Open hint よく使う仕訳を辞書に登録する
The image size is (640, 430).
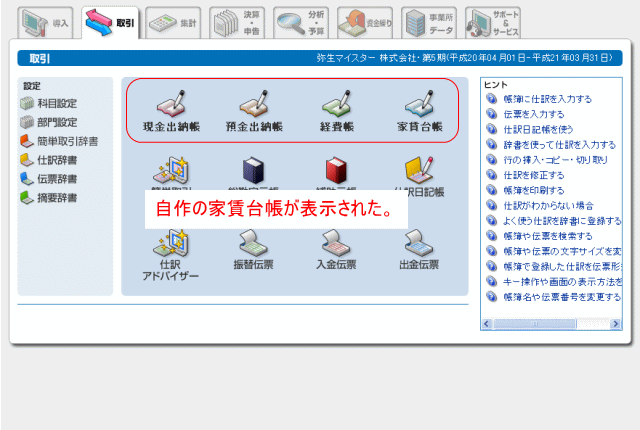click(x=562, y=221)
